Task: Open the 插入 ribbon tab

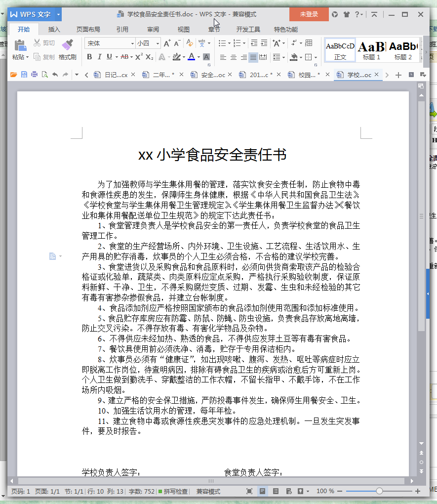Action: point(54,30)
